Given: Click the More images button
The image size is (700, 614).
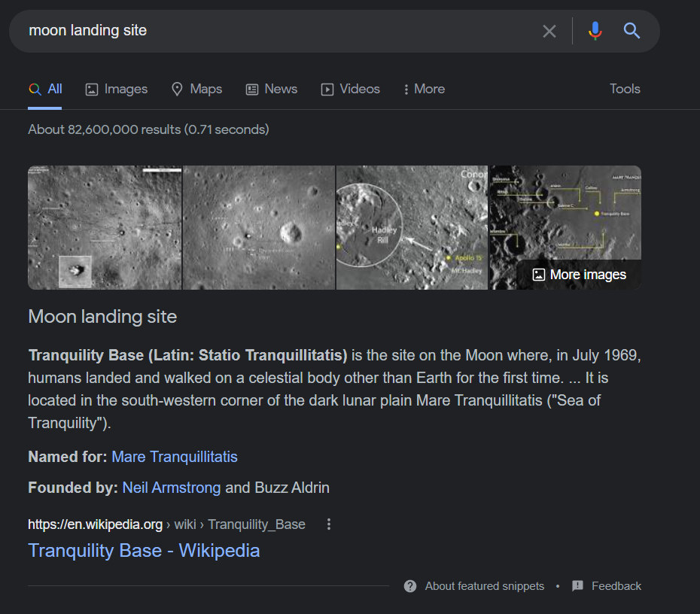Looking at the screenshot, I should (x=580, y=275).
